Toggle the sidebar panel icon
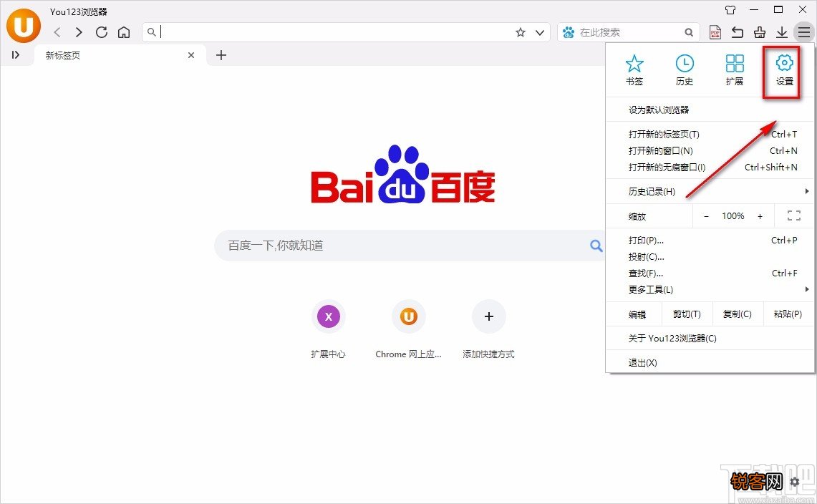Screen dimensions: 817x504 click(15, 54)
